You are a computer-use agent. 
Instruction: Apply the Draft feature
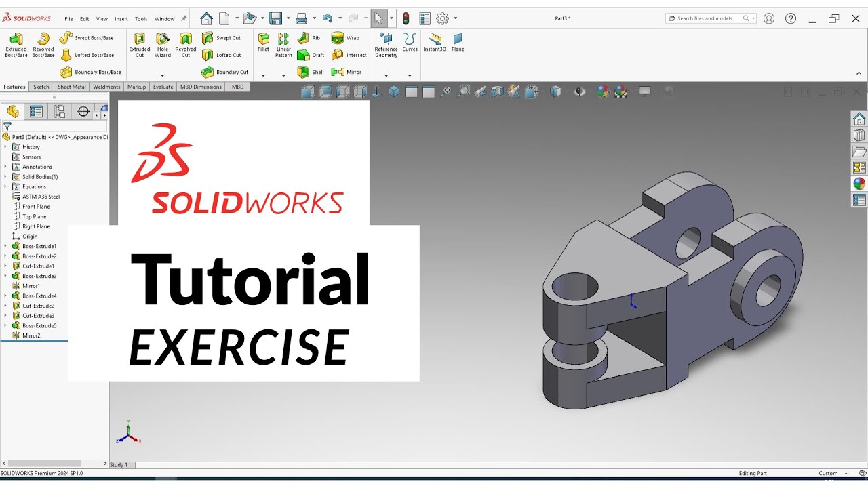point(311,55)
